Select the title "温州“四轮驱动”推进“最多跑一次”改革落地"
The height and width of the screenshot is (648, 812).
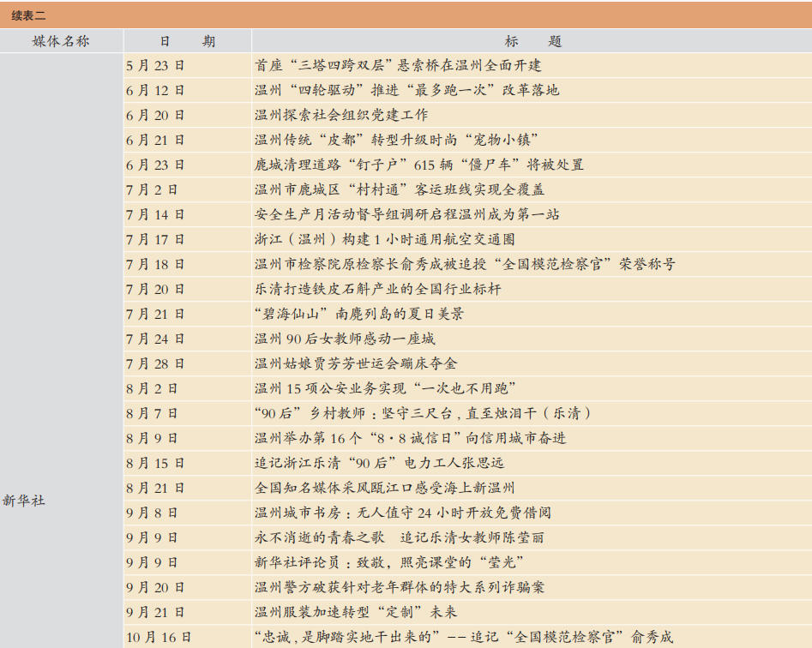407,90
